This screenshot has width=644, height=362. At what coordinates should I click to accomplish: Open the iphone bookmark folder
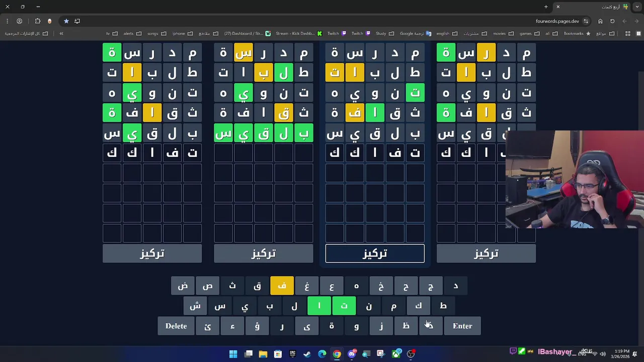tap(183, 34)
